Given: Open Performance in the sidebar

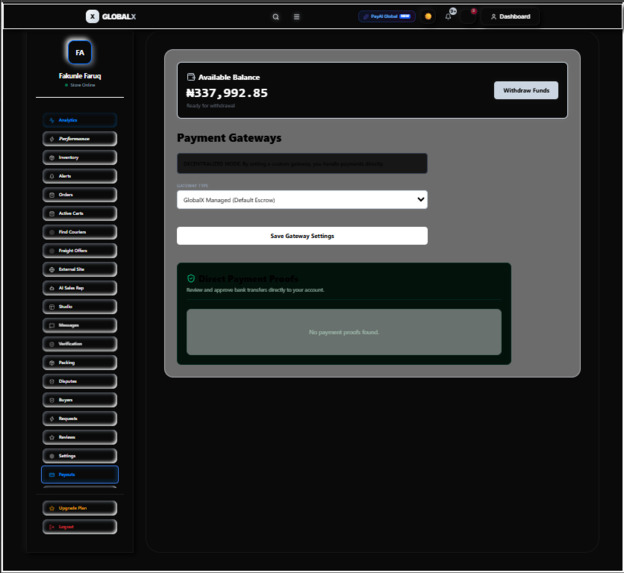Looking at the screenshot, I should pyautogui.click(x=80, y=139).
